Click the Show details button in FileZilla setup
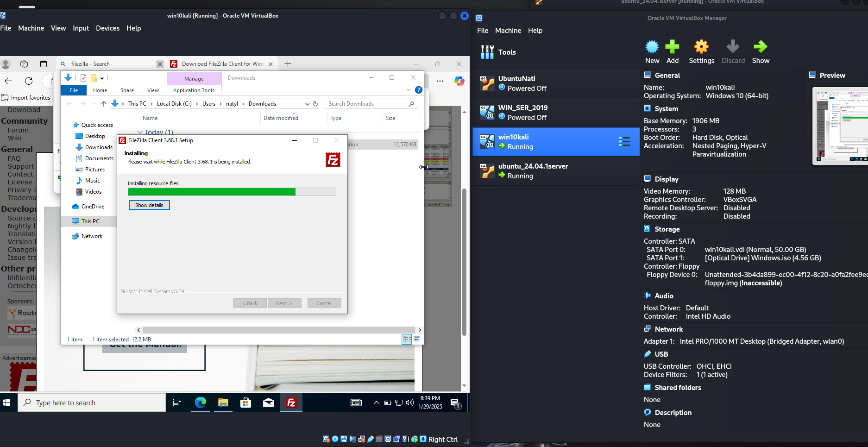868x447 pixels. (x=149, y=205)
